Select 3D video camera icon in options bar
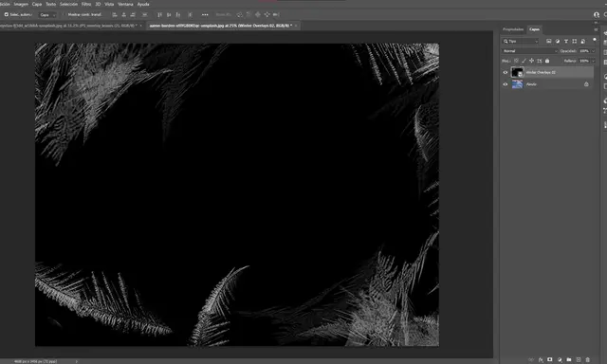The image size is (607, 364). [276, 15]
